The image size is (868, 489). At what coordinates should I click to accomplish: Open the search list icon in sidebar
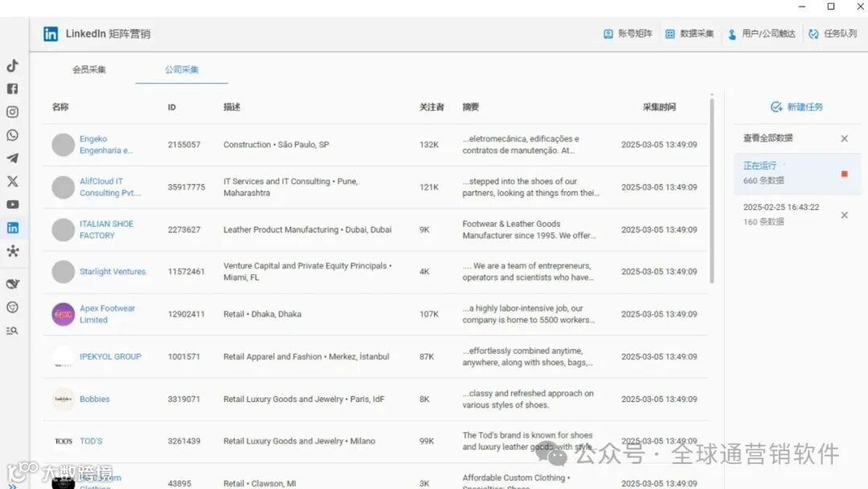[x=12, y=331]
